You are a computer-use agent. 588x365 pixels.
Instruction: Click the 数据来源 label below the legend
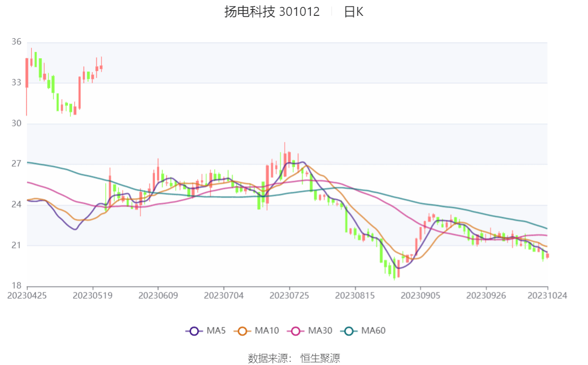pos(270,358)
